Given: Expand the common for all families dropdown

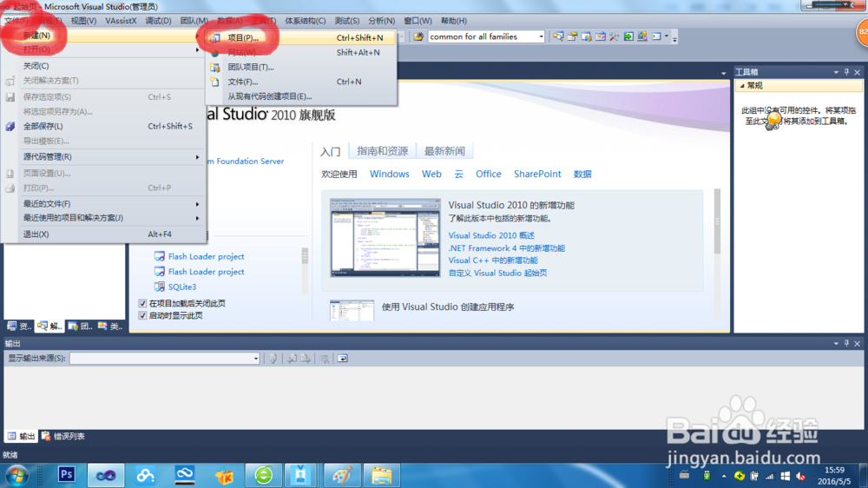Looking at the screenshot, I should [541, 36].
